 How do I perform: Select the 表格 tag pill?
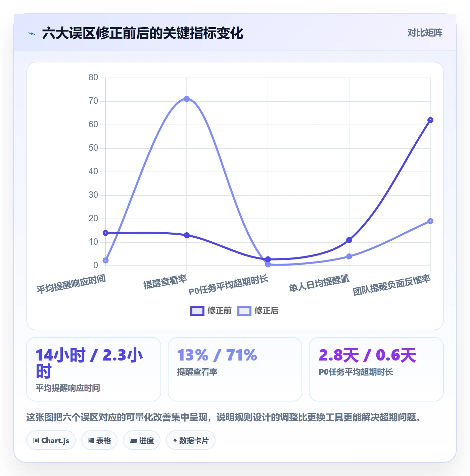click(99, 440)
